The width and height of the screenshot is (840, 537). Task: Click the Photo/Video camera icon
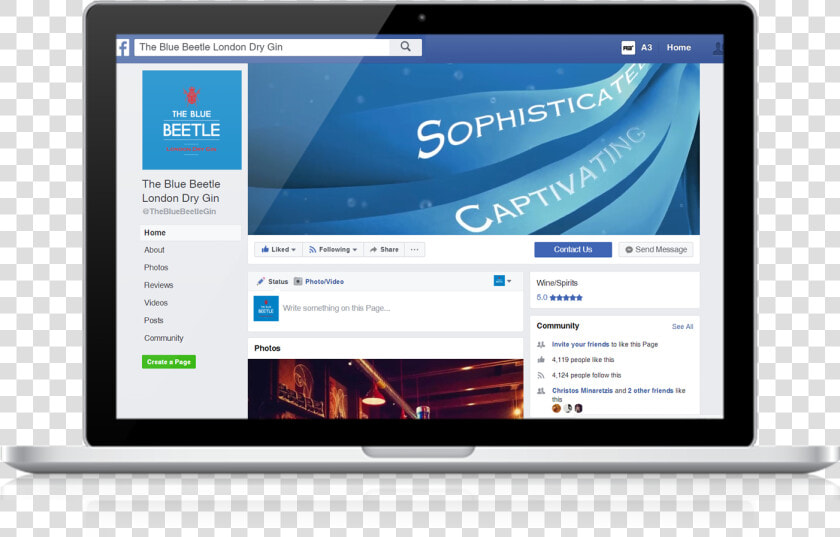point(298,281)
